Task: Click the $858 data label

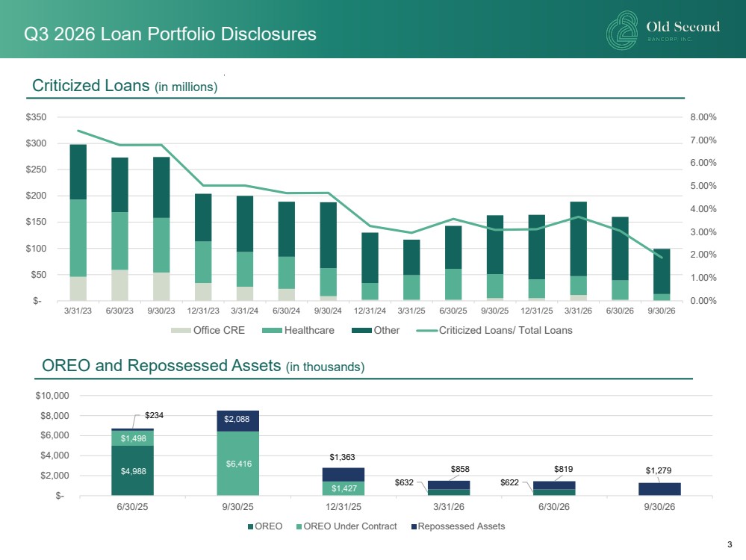Action: [460, 469]
